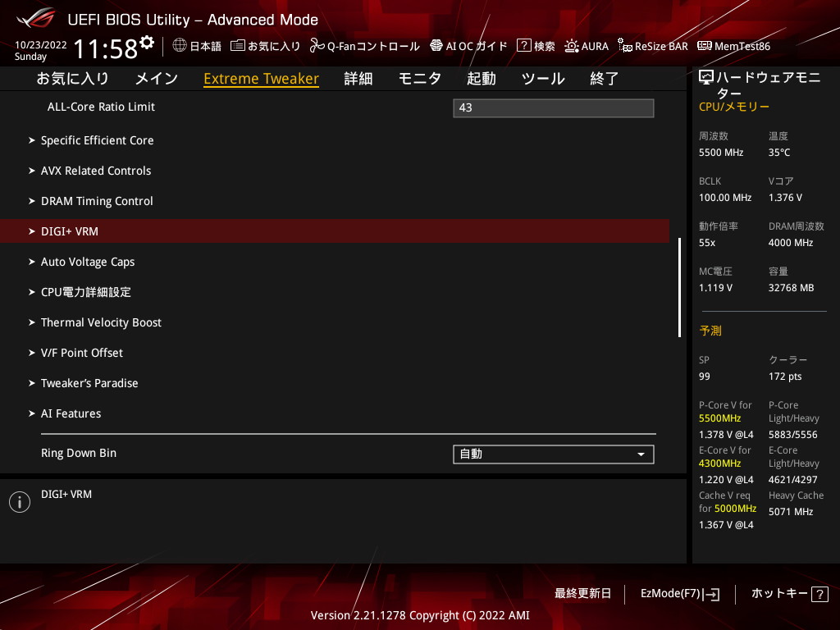
Task: Click the SP value 99
Action: (705, 377)
